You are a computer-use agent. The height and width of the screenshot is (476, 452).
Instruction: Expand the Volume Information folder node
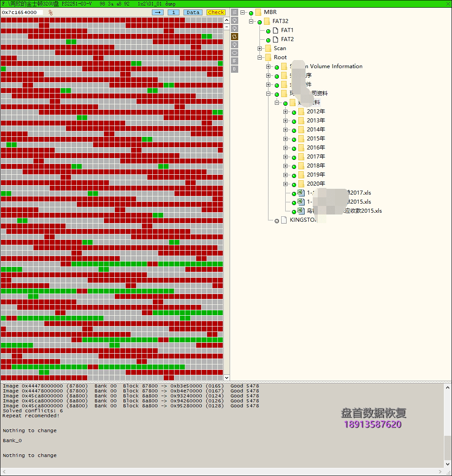268,66
